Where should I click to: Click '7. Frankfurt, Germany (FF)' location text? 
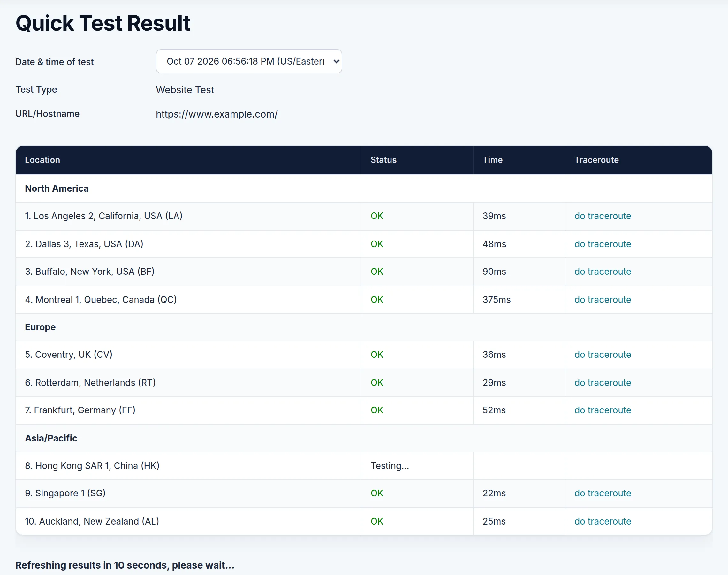click(x=80, y=410)
